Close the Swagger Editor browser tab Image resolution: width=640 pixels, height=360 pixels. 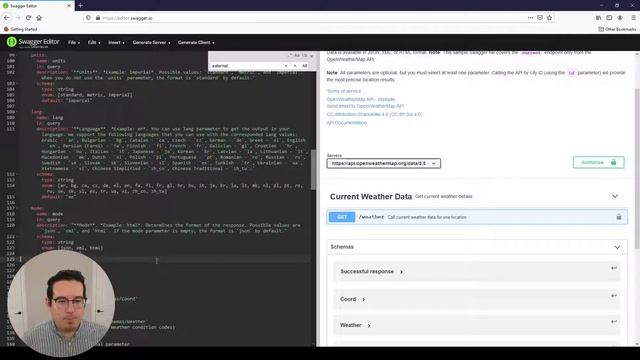[69, 6]
